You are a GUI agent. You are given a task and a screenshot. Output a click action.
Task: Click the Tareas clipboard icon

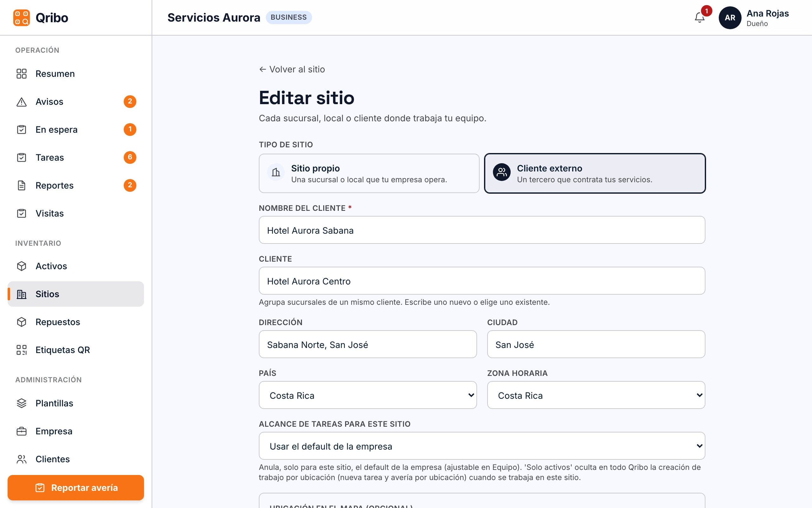[x=22, y=157]
